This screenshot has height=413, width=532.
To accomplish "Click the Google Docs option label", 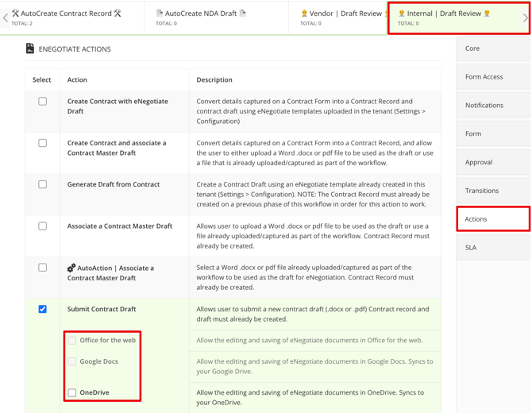I will [98, 361].
